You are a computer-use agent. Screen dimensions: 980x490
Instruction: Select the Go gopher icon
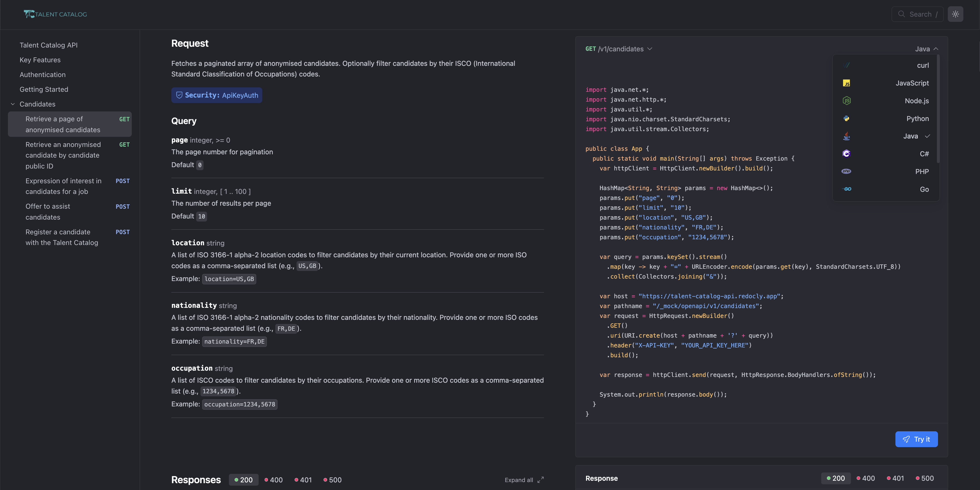(847, 189)
